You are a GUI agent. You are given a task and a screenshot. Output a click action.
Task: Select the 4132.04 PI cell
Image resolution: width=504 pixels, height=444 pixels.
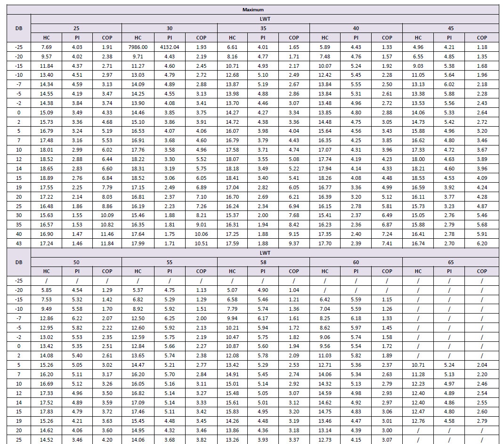click(x=170, y=47)
